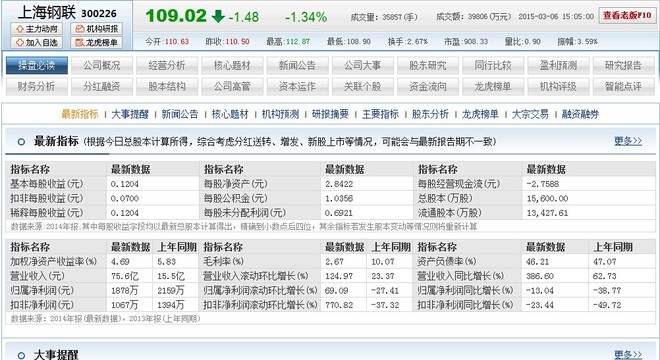
Task: Click the 大事提醒 sub-navigation link
Action: [x=130, y=114]
